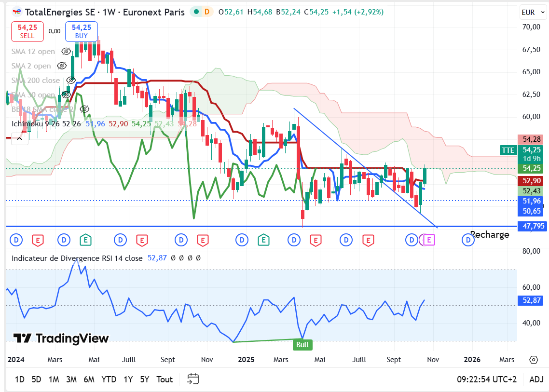Click the last dividend D marker near 2026
Image resolution: width=549 pixels, height=392 pixels.
coord(467,239)
